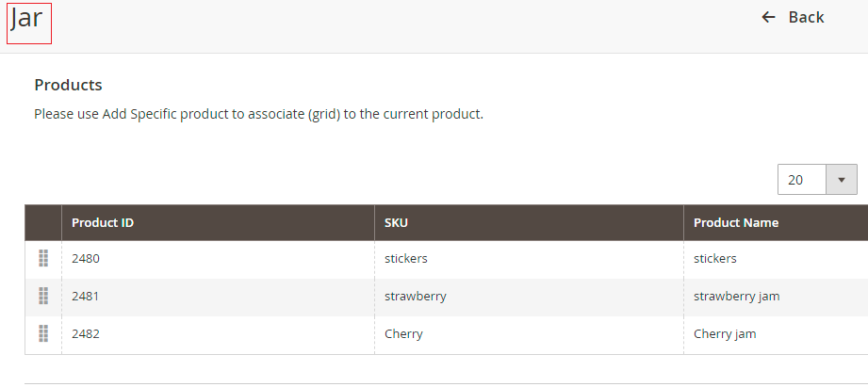Screen dimensions: 868x387
Task: Click the Jar page title
Action: pyautogui.click(x=27, y=21)
